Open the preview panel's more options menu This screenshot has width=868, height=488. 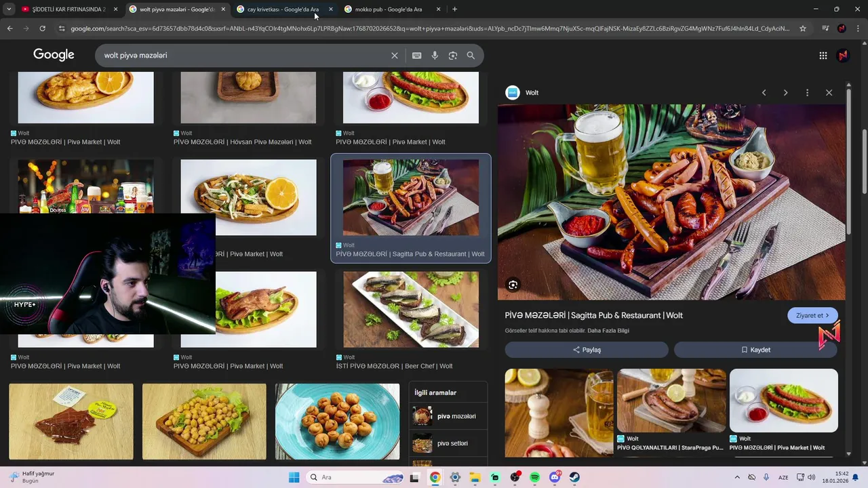pyautogui.click(x=807, y=93)
